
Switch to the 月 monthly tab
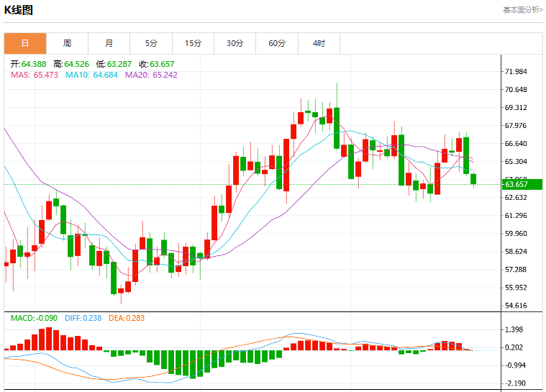(x=109, y=44)
